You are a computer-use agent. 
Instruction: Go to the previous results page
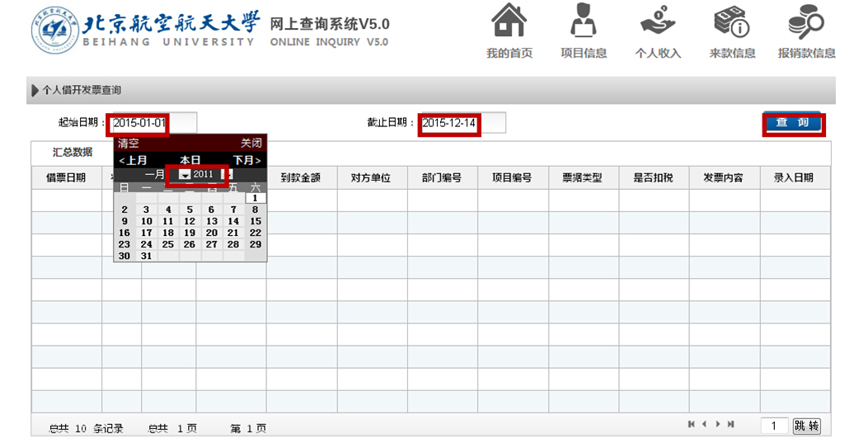704,424
